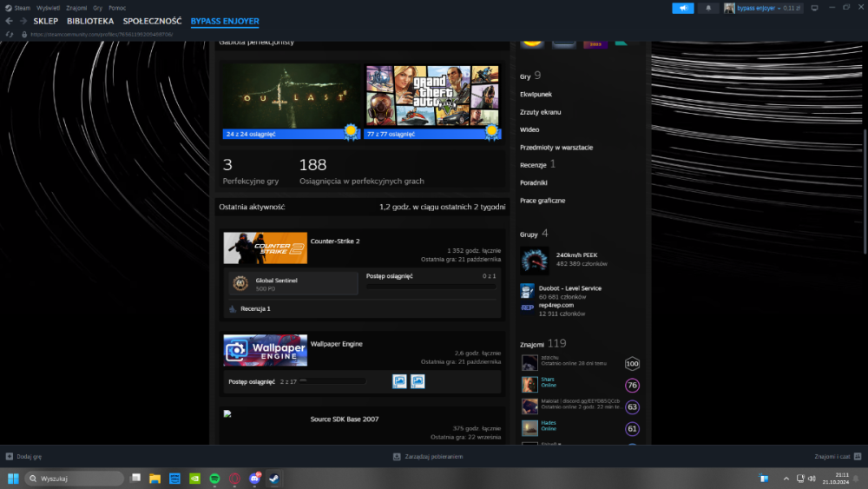Open the 3 Perfekcyjne gry stat
Image resolution: width=868 pixels, height=489 pixels.
coord(251,171)
